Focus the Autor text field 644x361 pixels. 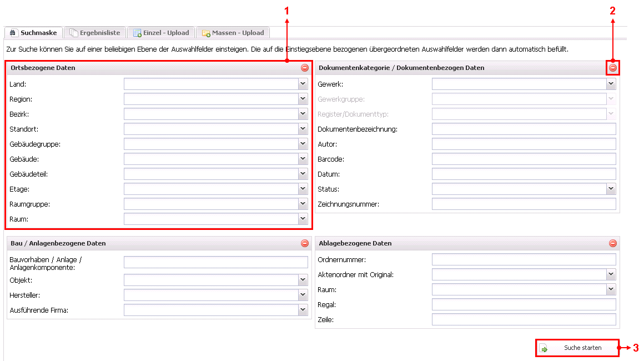(524, 144)
